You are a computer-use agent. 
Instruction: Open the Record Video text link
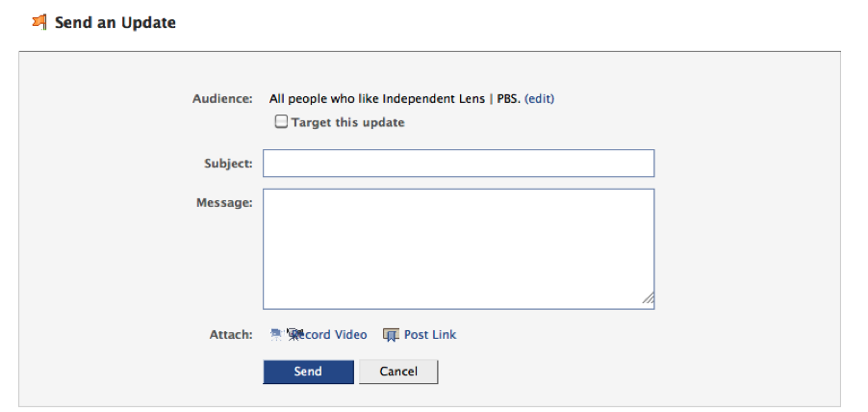(x=332, y=335)
